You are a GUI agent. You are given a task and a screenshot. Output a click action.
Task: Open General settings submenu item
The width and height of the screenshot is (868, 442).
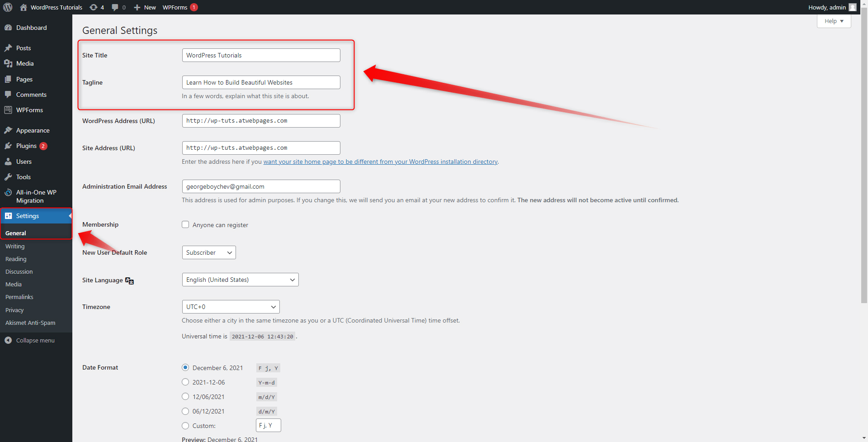16,233
